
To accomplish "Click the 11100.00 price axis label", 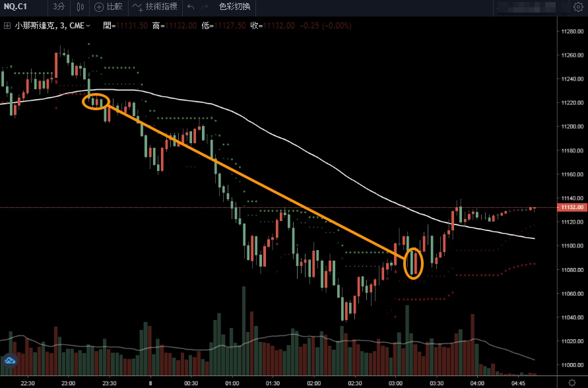I will click(572, 245).
